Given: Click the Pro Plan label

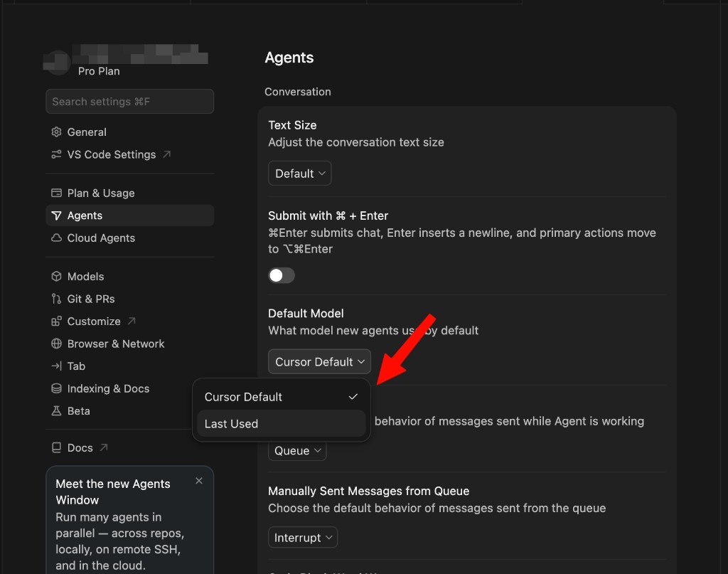Looking at the screenshot, I should point(99,71).
